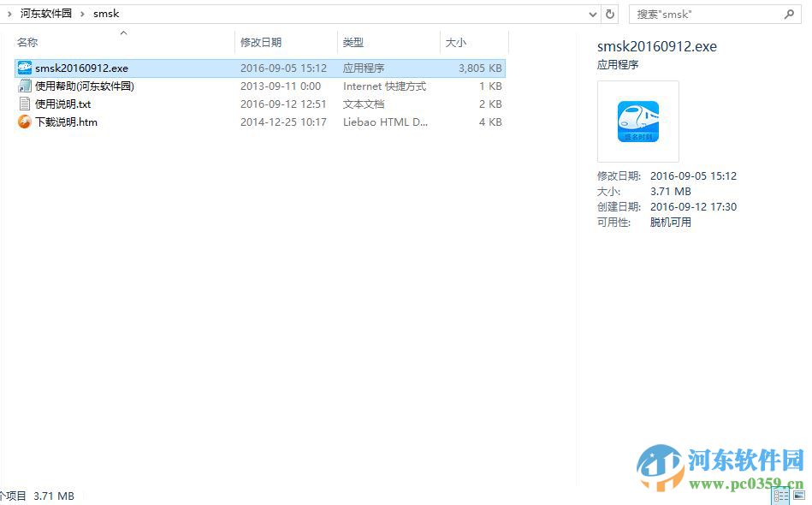Screen dimensions: 812x505
Task: Click 可用性 value 脱机可用
Action: click(x=671, y=223)
